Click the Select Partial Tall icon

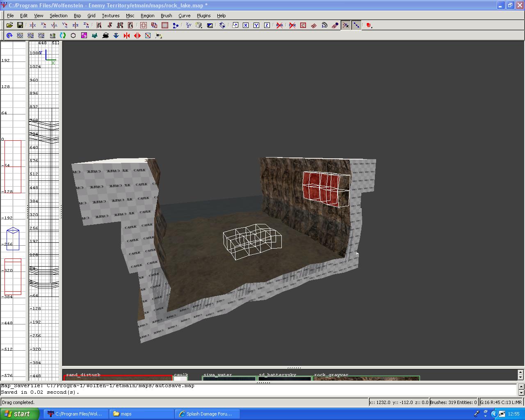coord(120,25)
